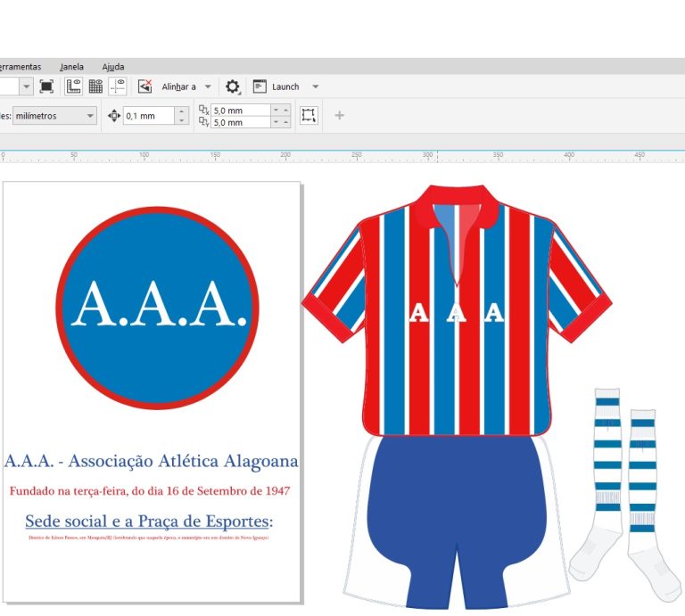Open the Janela menu
The image size is (685, 616).
point(71,67)
